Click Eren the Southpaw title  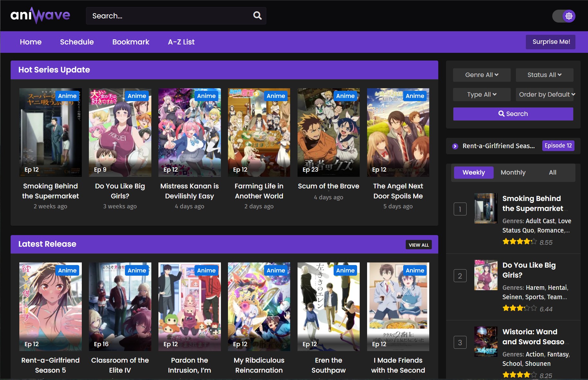pos(328,365)
